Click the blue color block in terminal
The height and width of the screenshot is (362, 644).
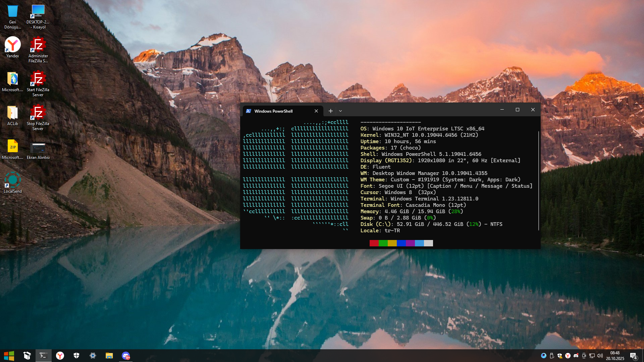pos(401,243)
